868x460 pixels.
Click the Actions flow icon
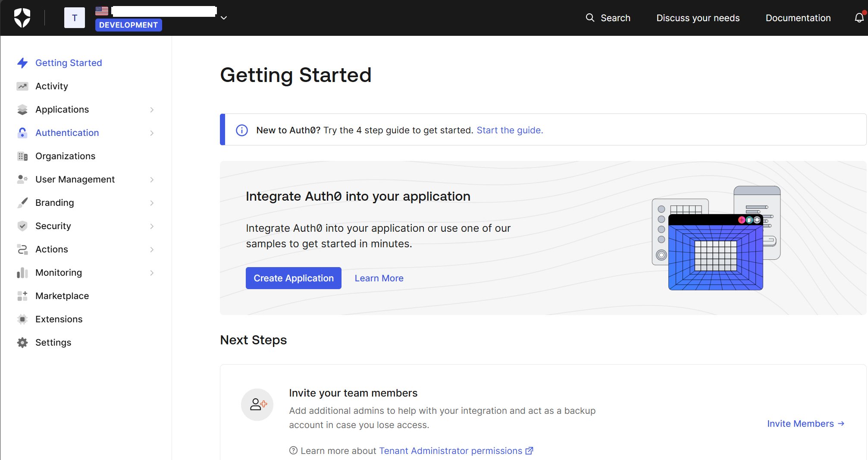pyautogui.click(x=22, y=249)
